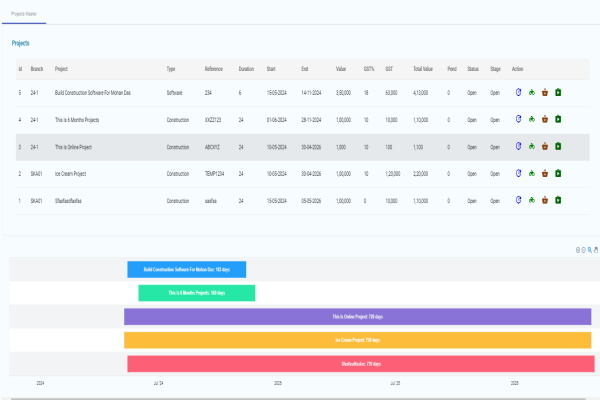Click the orange Ice Cream Project timeline bar
The width and height of the screenshot is (600, 400).
[358, 340]
